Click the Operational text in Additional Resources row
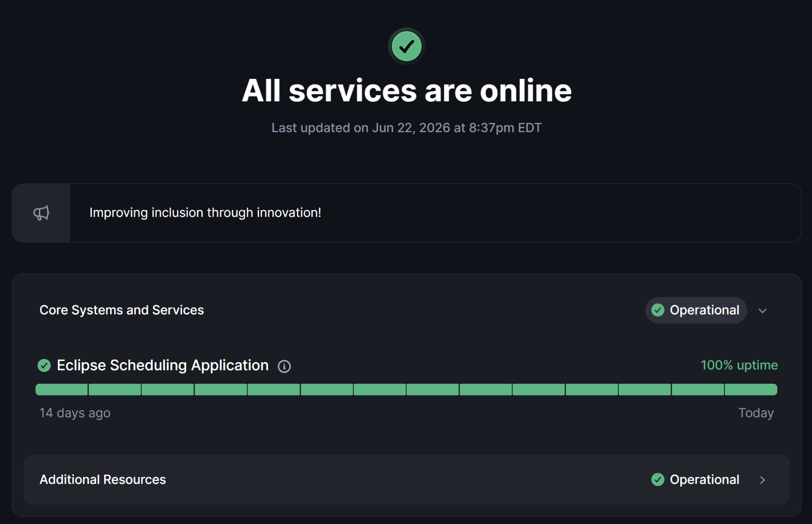 pyautogui.click(x=705, y=480)
